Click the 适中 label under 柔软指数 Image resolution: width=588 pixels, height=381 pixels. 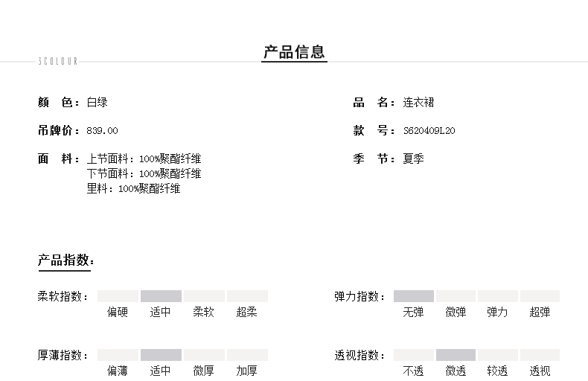[161, 312]
